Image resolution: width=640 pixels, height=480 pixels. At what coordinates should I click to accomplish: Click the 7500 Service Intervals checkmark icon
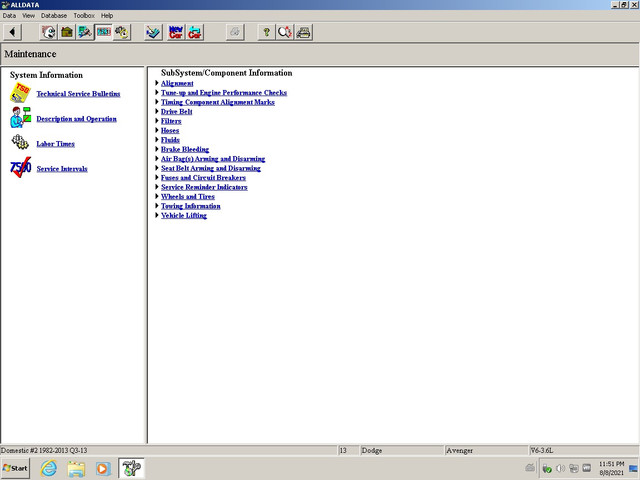coord(20,167)
